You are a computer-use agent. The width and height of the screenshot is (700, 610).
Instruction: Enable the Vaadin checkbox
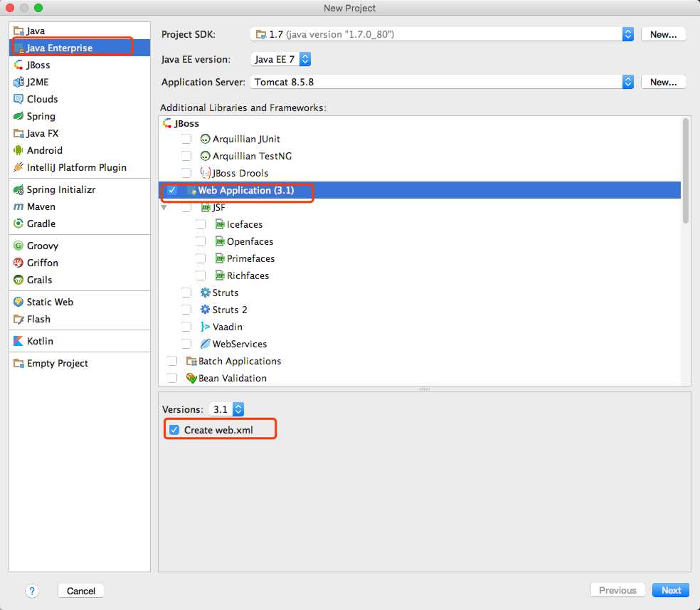tap(186, 327)
